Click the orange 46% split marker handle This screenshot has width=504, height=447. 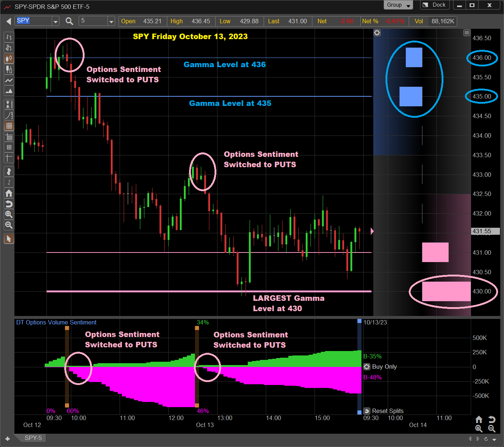coord(197,405)
